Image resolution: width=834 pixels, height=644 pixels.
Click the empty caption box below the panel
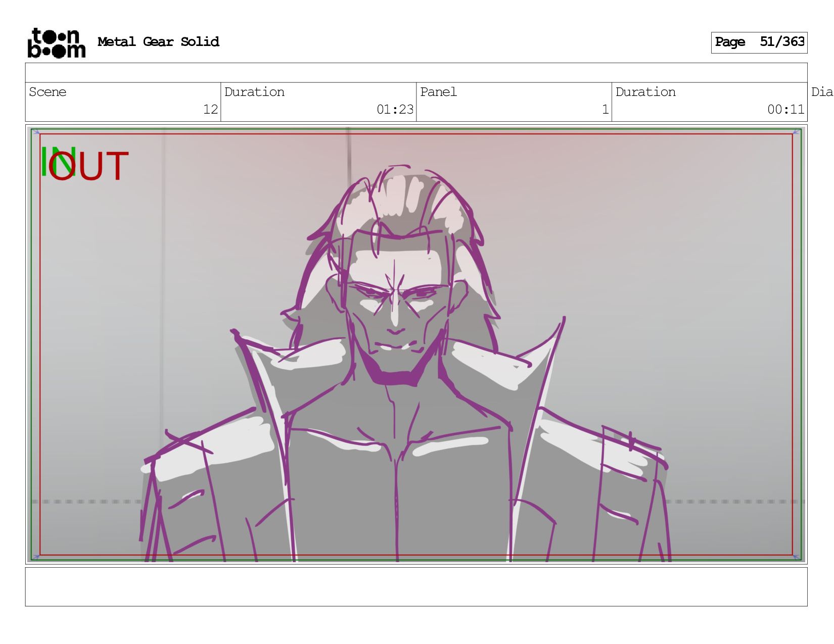[416, 587]
